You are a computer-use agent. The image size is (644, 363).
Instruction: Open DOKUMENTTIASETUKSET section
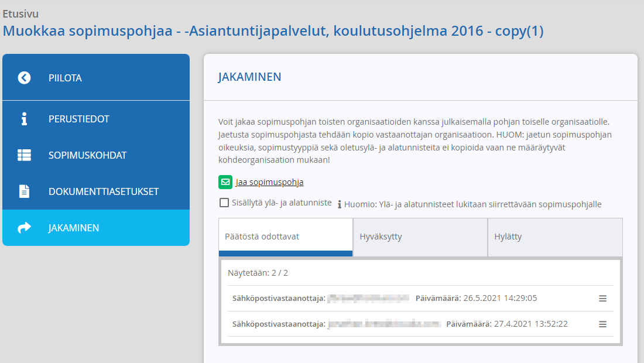96,191
